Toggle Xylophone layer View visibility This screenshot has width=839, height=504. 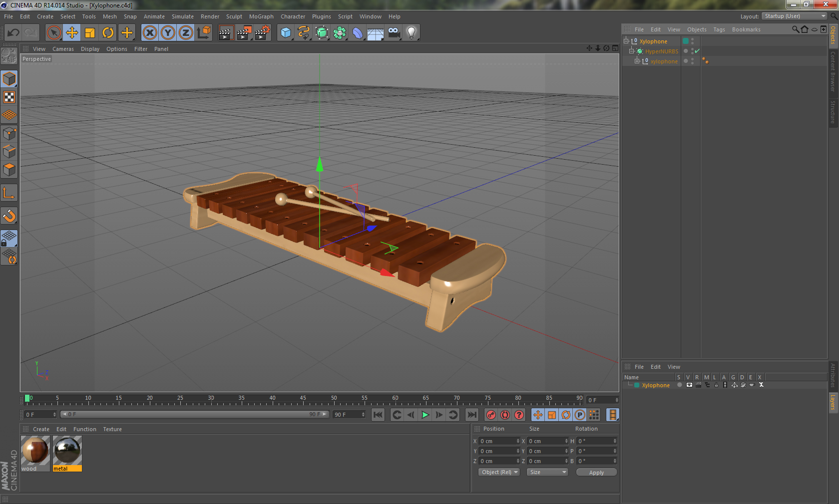[x=689, y=385]
